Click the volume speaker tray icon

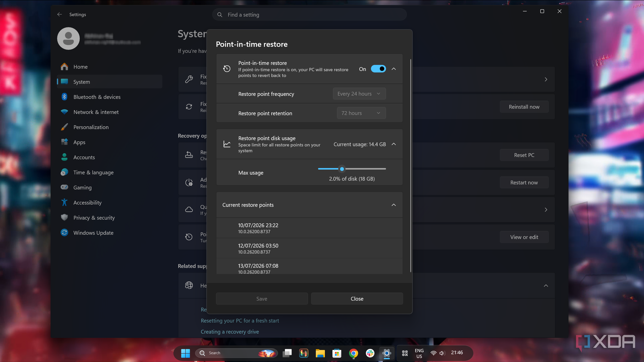click(442, 353)
